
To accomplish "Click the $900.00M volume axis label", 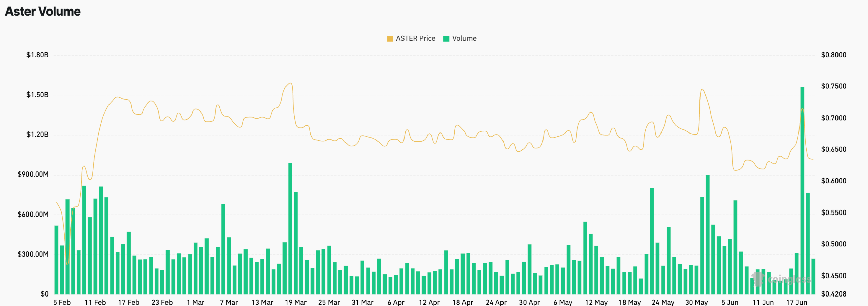I will point(33,174).
